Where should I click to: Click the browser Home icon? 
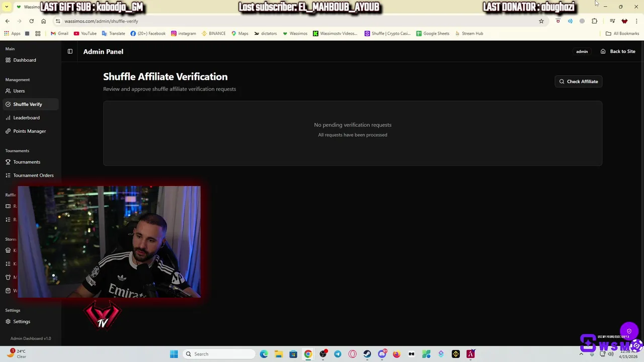point(43,21)
